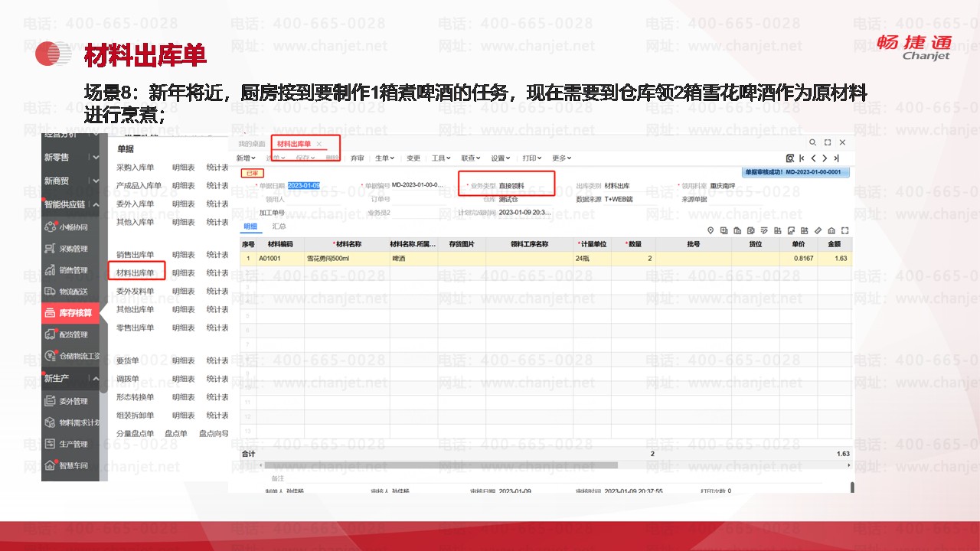This screenshot has height=551, width=980.
Task: Click the 24瓶 unit cell
Action: [593, 259]
